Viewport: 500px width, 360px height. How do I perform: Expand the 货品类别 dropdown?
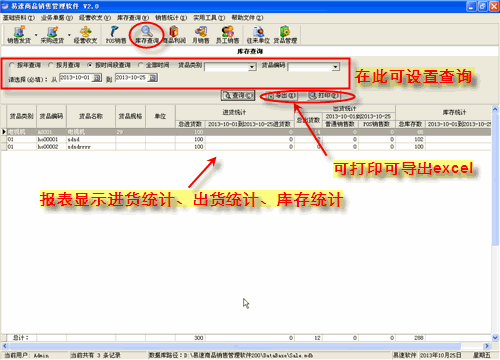point(252,67)
